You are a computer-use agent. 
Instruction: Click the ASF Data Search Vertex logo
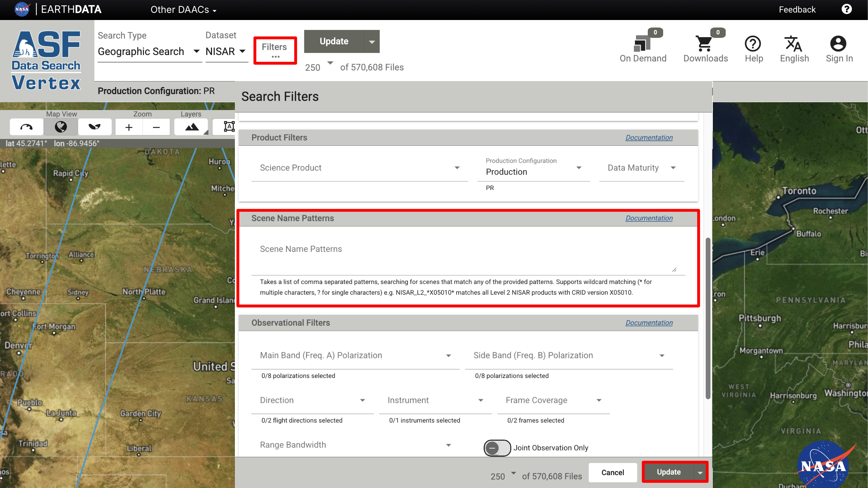(46, 60)
